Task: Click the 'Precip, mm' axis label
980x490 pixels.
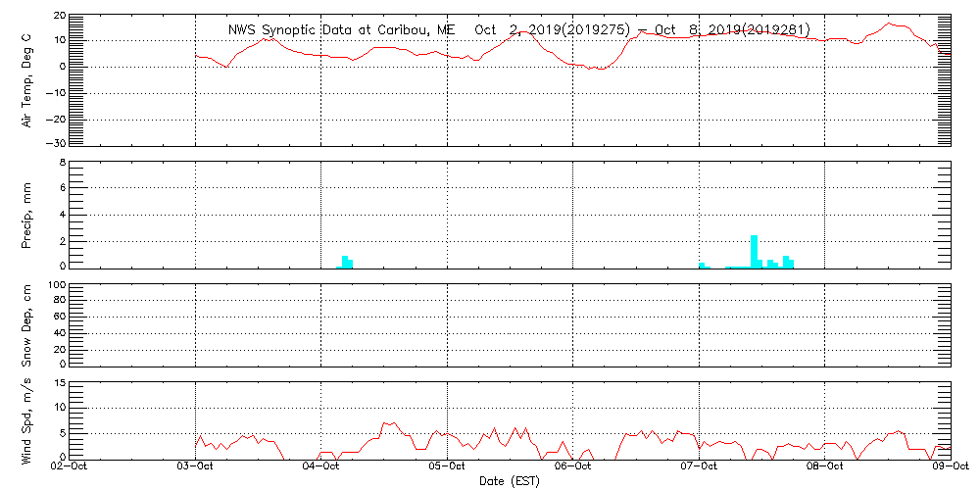Action: tap(27, 214)
